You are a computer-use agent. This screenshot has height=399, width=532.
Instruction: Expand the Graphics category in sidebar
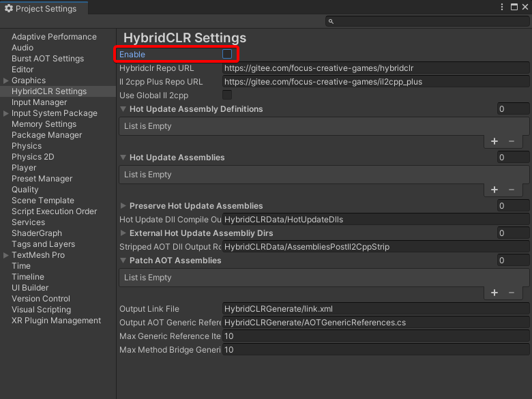point(6,80)
